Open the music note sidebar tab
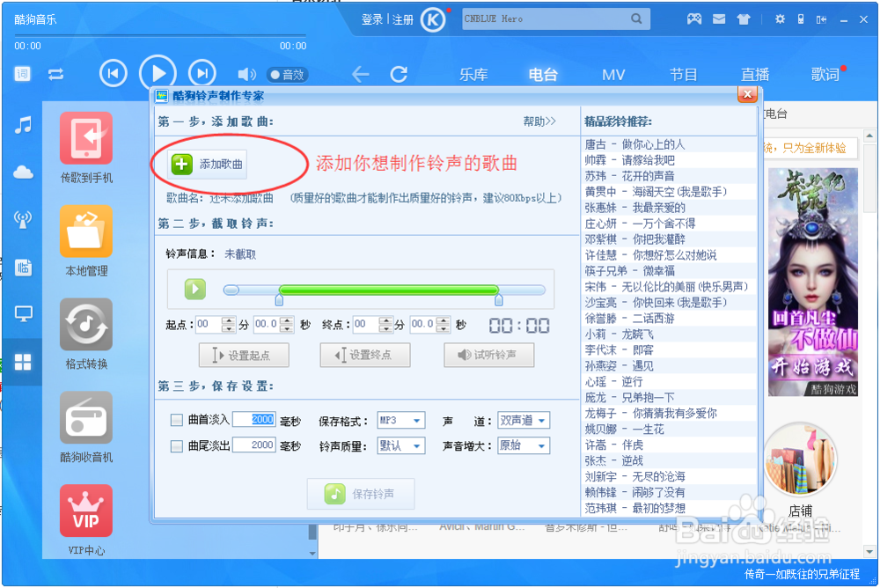The height and width of the screenshot is (588, 880). 23,125
